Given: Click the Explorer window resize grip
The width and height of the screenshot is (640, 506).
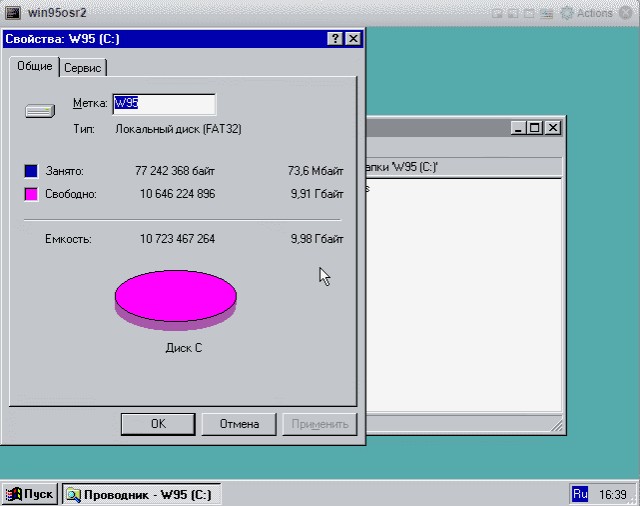Looking at the screenshot, I should click(557, 426).
